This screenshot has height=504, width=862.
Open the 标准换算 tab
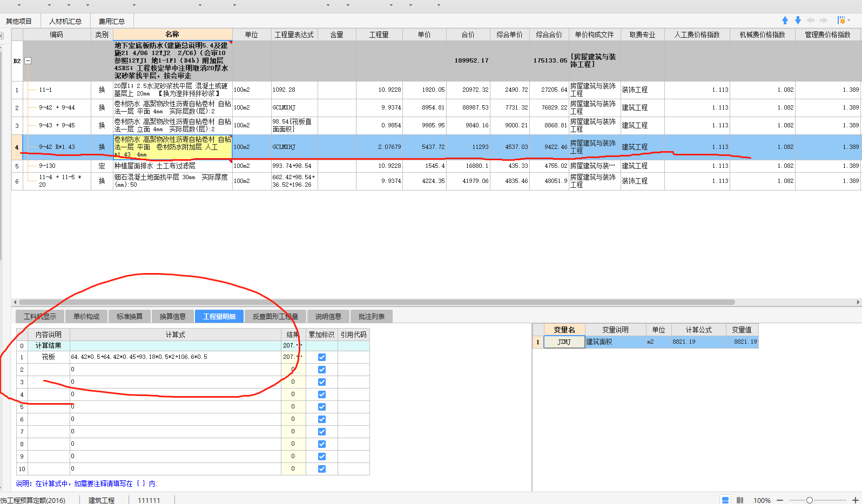pyautogui.click(x=130, y=316)
